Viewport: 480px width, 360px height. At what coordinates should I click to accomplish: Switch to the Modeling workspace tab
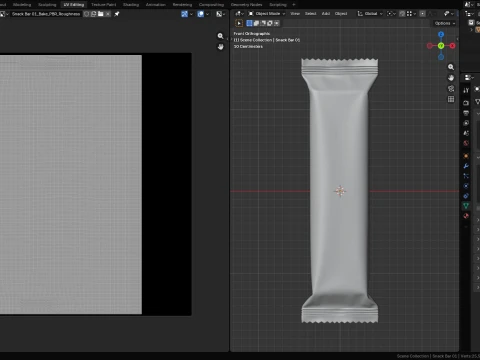pos(22,5)
